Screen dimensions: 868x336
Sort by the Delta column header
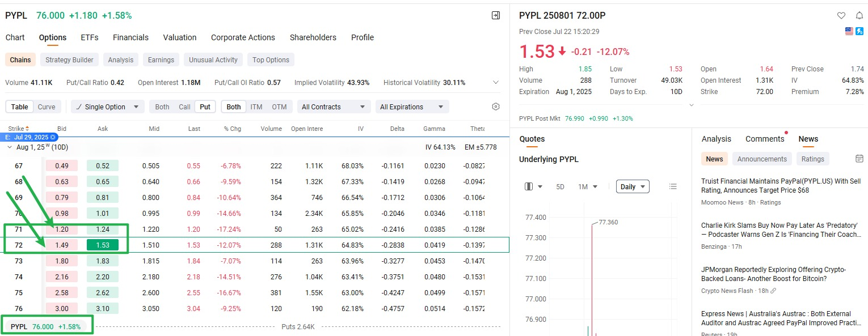(x=397, y=129)
